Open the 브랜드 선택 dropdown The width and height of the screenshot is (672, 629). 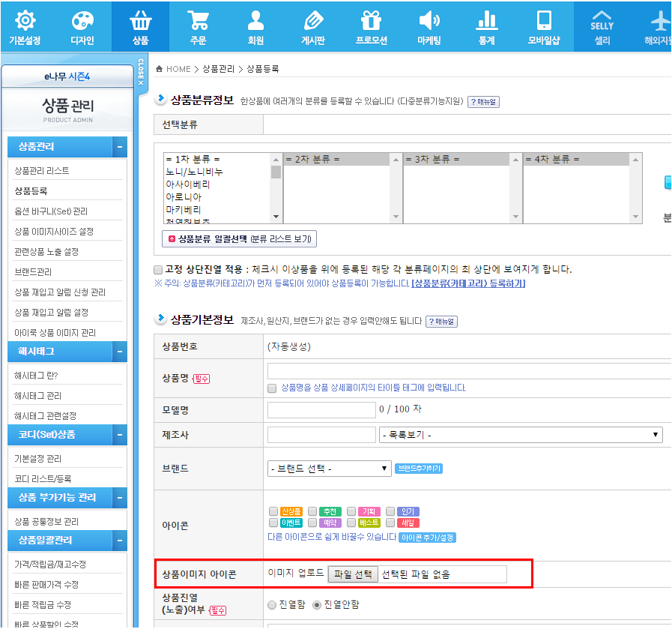(x=329, y=469)
